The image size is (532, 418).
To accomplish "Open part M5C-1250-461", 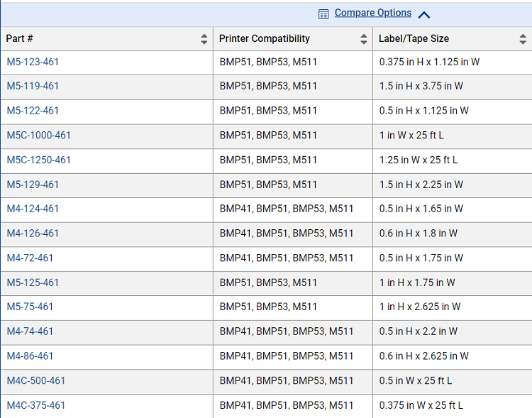I will (x=39, y=160).
